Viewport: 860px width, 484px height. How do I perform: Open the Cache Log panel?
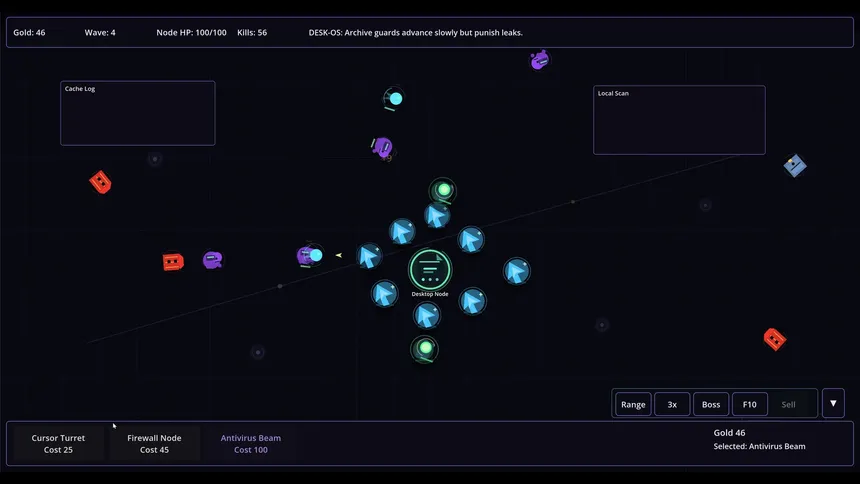pyautogui.click(x=138, y=113)
